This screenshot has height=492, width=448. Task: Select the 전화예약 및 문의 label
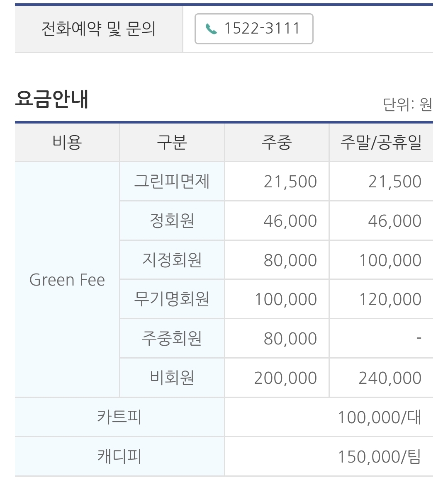98,29
